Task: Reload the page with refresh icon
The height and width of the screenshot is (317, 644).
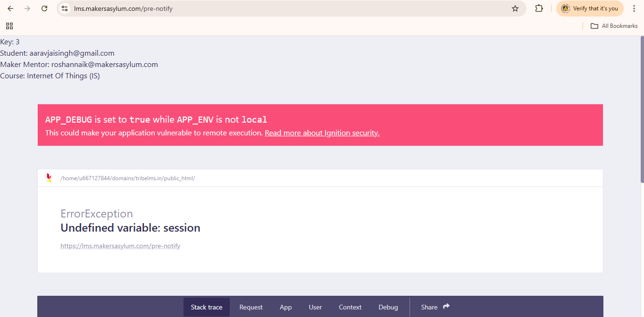Action: 44,8
